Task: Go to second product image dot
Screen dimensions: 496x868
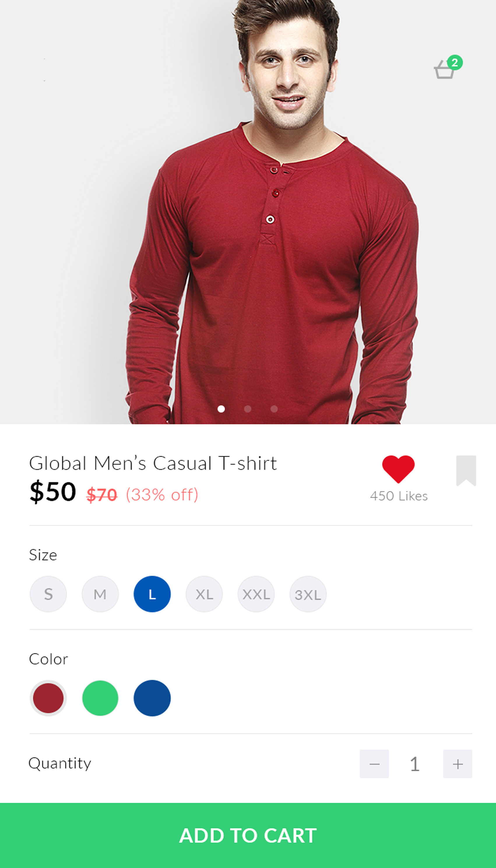Action: 248,409
